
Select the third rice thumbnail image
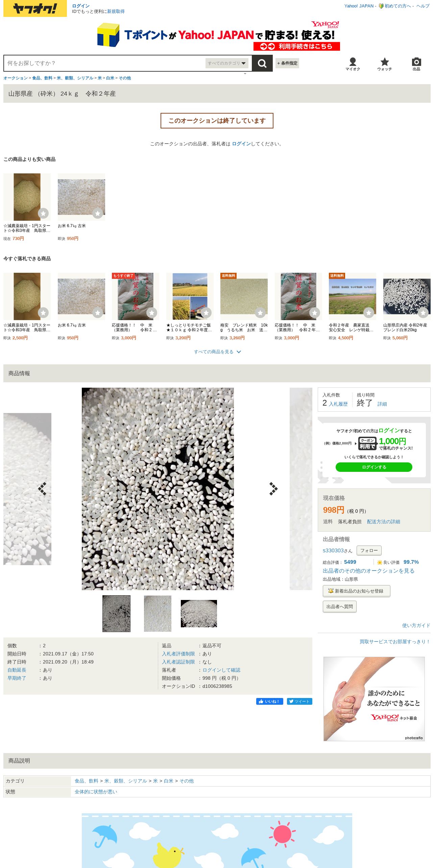pos(199,613)
